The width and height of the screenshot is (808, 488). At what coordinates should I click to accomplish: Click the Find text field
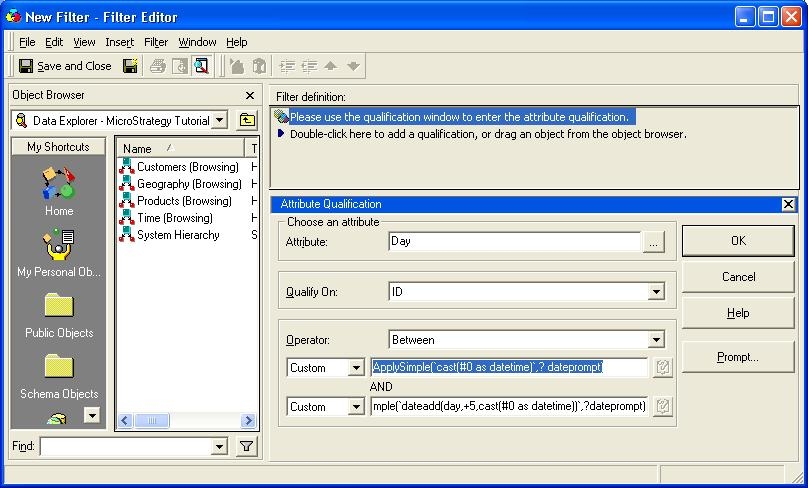pos(126,446)
